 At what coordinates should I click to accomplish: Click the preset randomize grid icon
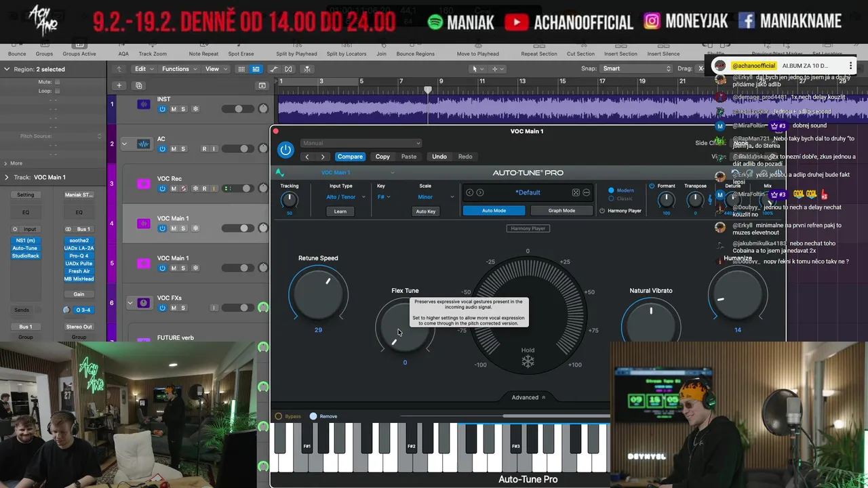click(x=576, y=192)
